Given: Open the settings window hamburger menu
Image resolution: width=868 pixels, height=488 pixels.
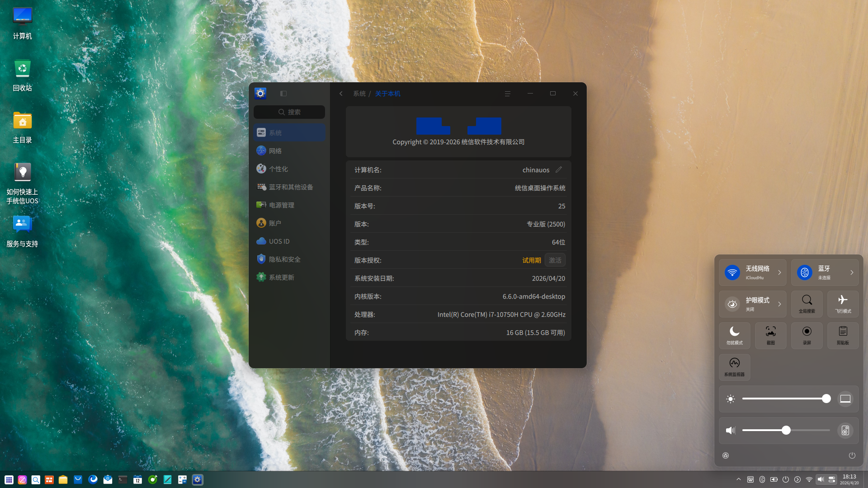Looking at the screenshot, I should coord(508,94).
